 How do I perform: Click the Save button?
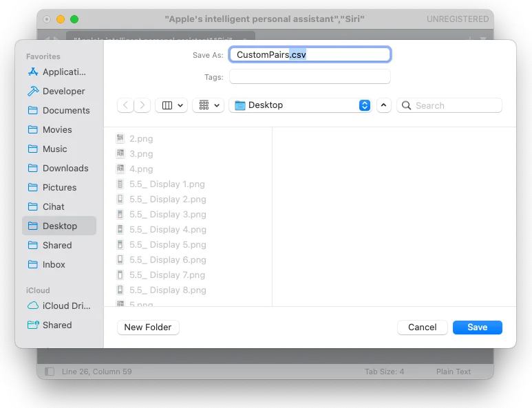[477, 328]
